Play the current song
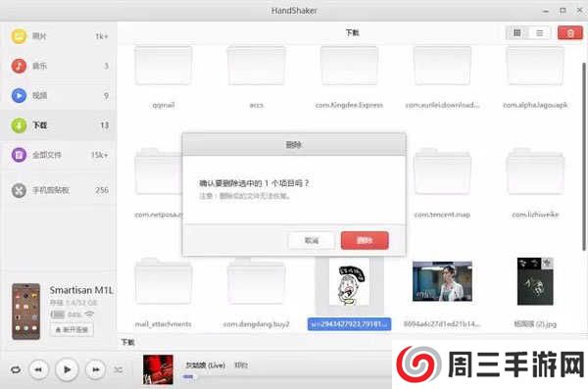Screen dimensions: 588x389 [x=67, y=369]
